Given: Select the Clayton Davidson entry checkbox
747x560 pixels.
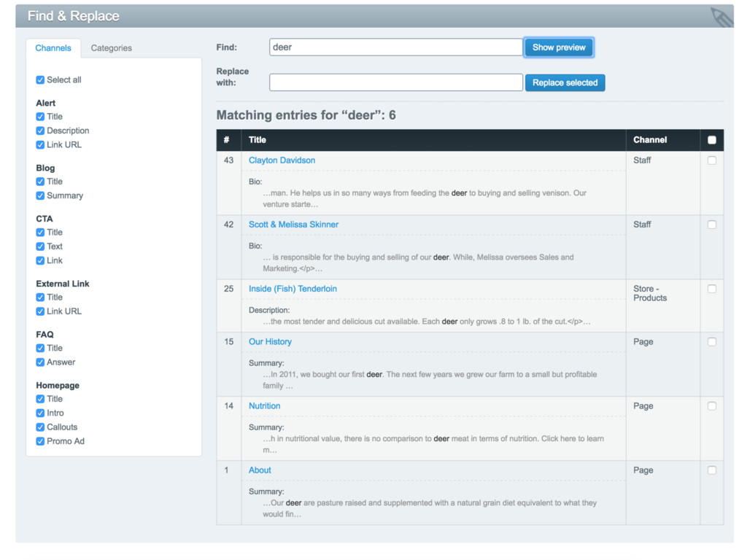Looking at the screenshot, I should [712, 160].
